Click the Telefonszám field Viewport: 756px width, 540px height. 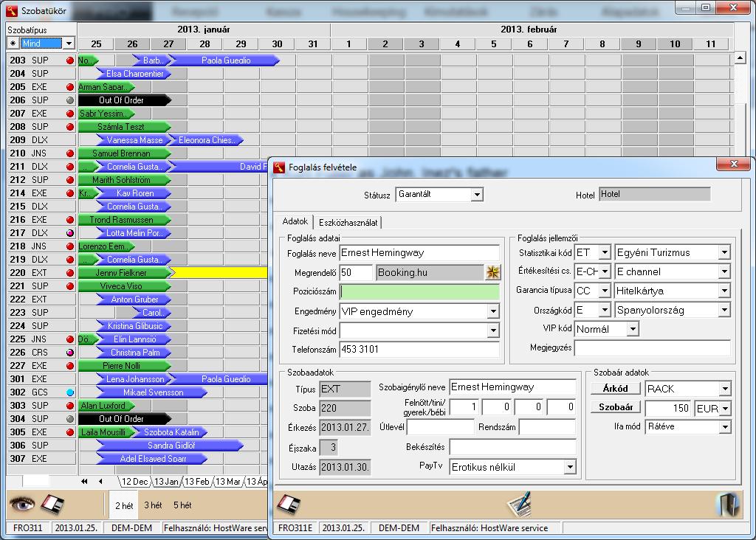419,349
